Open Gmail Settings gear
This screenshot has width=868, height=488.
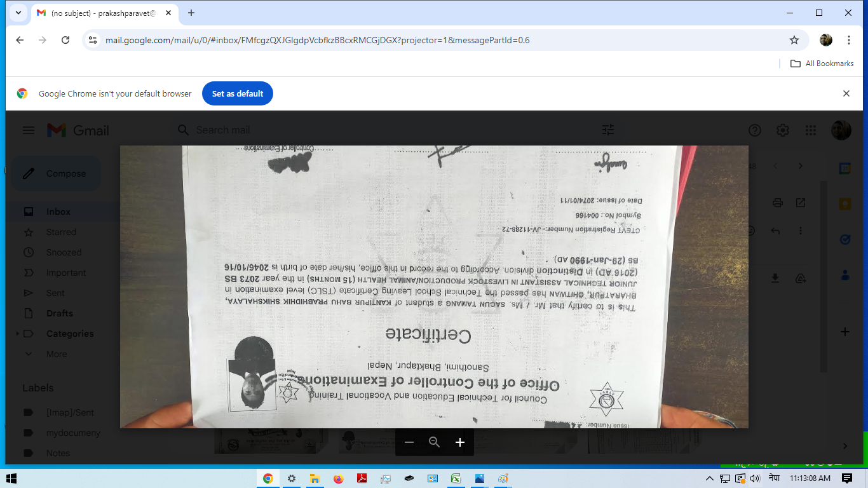tap(783, 130)
